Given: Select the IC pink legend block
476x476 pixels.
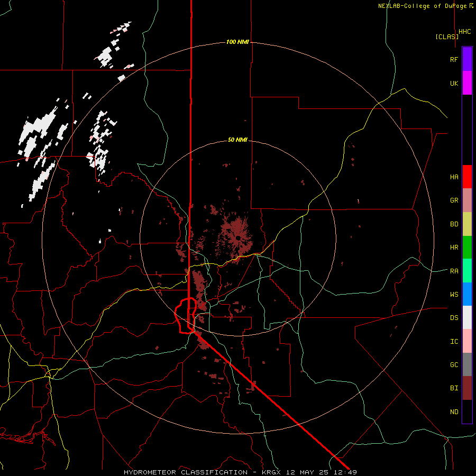Looking at the screenshot, I should [x=467, y=341].
